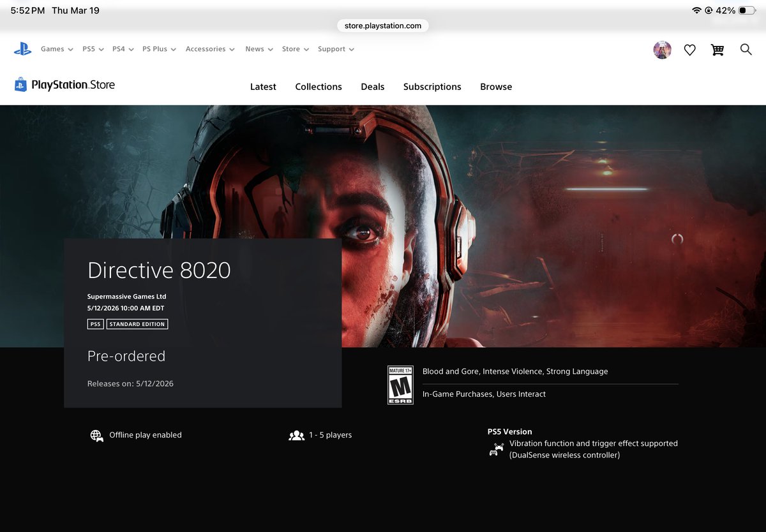Click the ESRB Mature 17+ rating badge
766x532 pixels.
(x=400, y=385)
